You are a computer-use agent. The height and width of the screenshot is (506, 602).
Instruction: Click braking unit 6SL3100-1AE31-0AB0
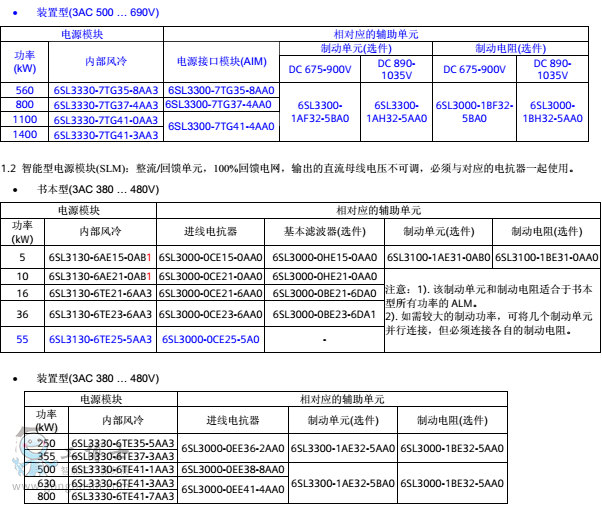click(438, 257)
